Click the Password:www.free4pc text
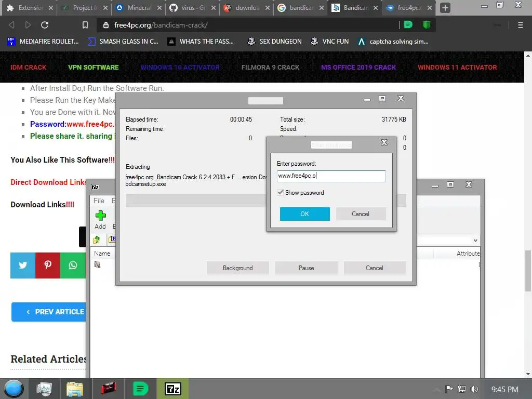 pyautogui.click(x=73, y=124)
